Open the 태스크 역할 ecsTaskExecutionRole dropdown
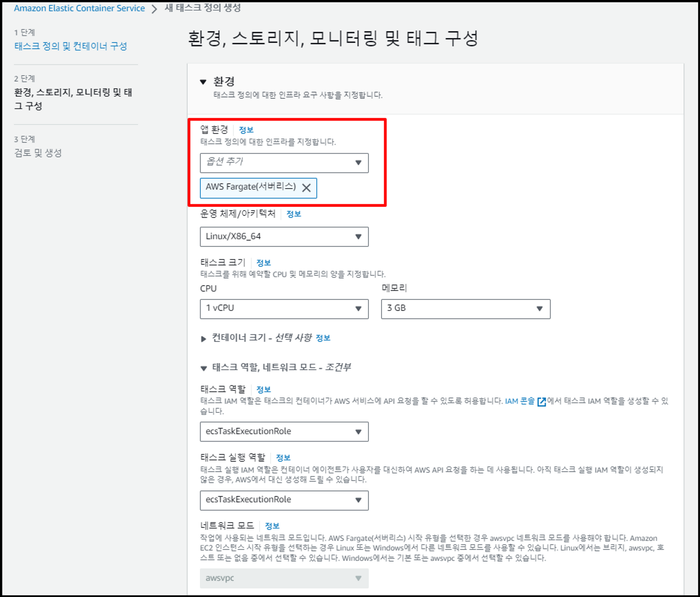Viewport: 700px width, 597px height. point(284,432)
